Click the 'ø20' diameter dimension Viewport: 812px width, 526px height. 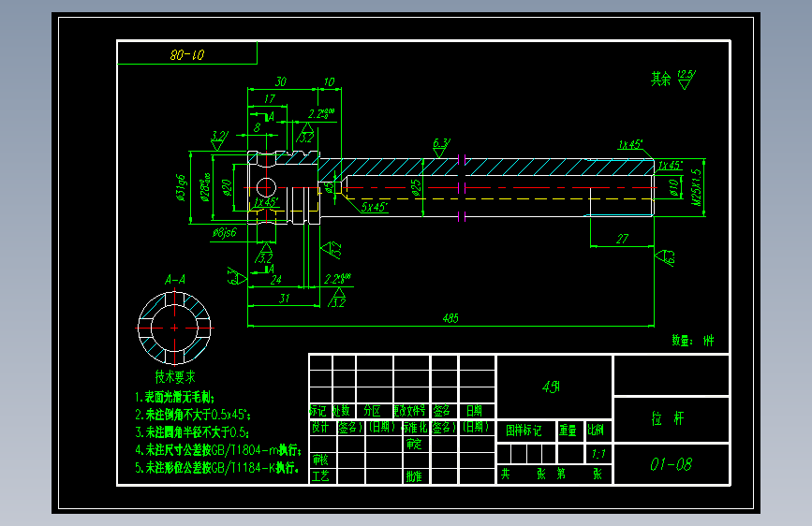[227, 187]
